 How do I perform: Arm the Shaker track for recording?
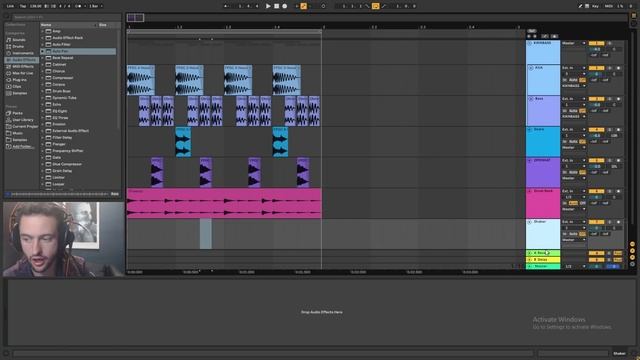click(618, 222)
